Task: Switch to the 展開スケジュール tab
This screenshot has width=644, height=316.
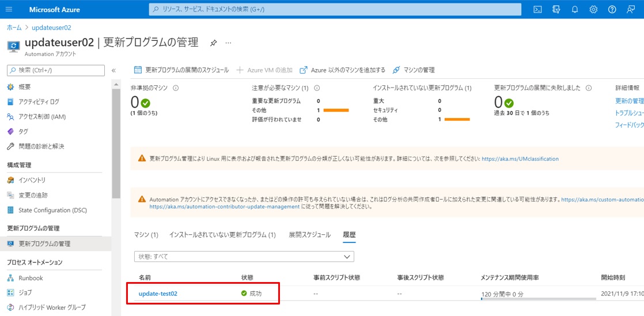Action: click(309, 235)
